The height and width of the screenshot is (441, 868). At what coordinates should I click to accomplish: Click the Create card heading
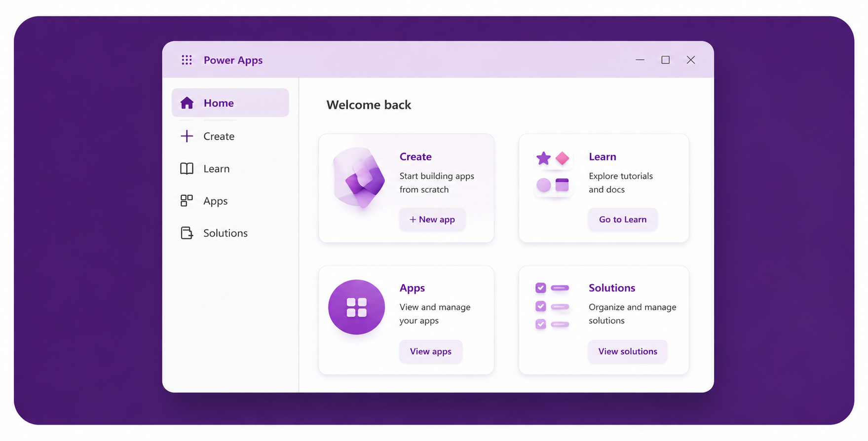click(415, 157)
